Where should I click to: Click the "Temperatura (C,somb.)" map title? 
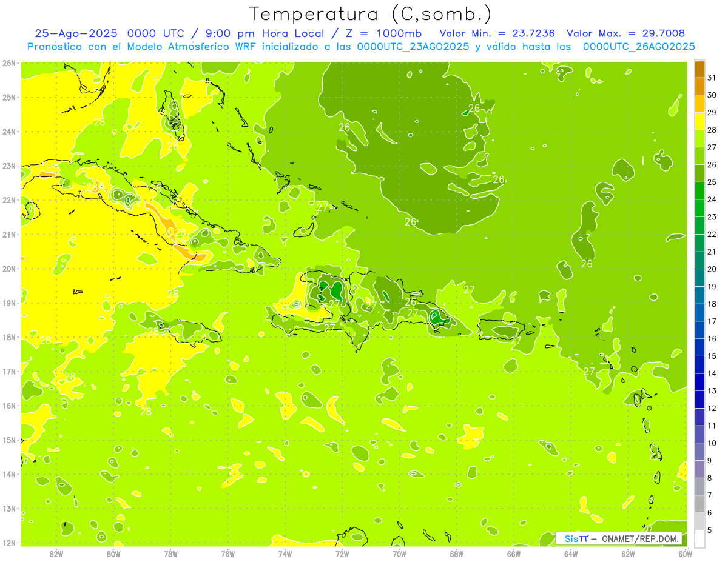click(x=371, y=15)
